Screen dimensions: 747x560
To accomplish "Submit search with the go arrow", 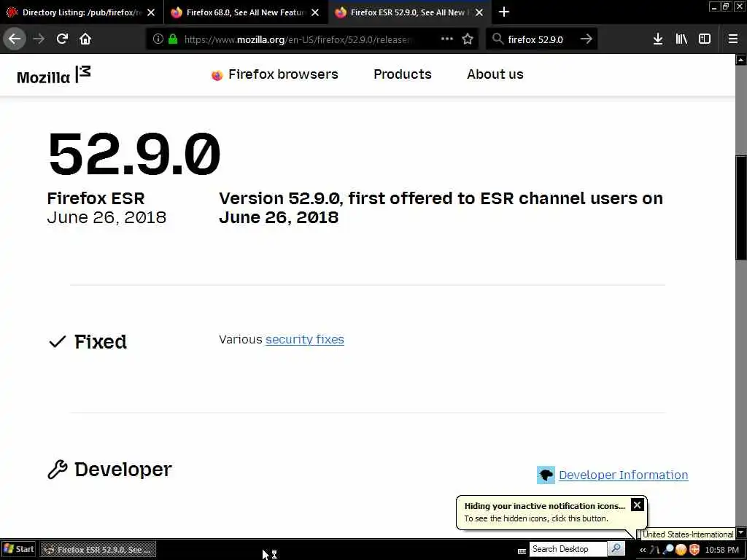I will (x=587, y=39).
